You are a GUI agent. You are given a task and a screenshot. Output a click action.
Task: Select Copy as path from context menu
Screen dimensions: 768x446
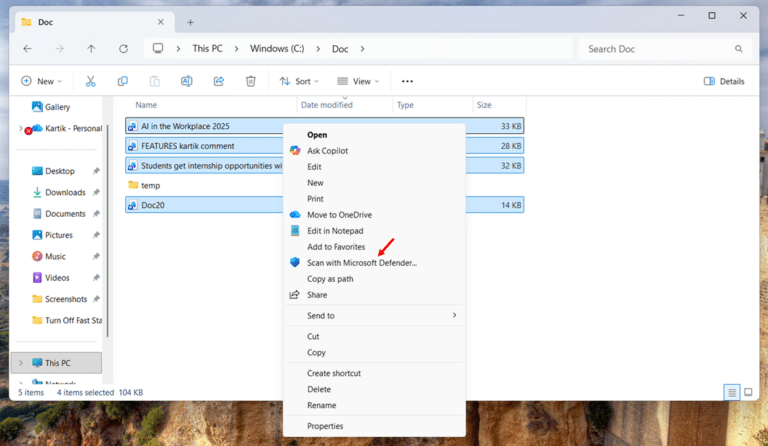point(330,279)
